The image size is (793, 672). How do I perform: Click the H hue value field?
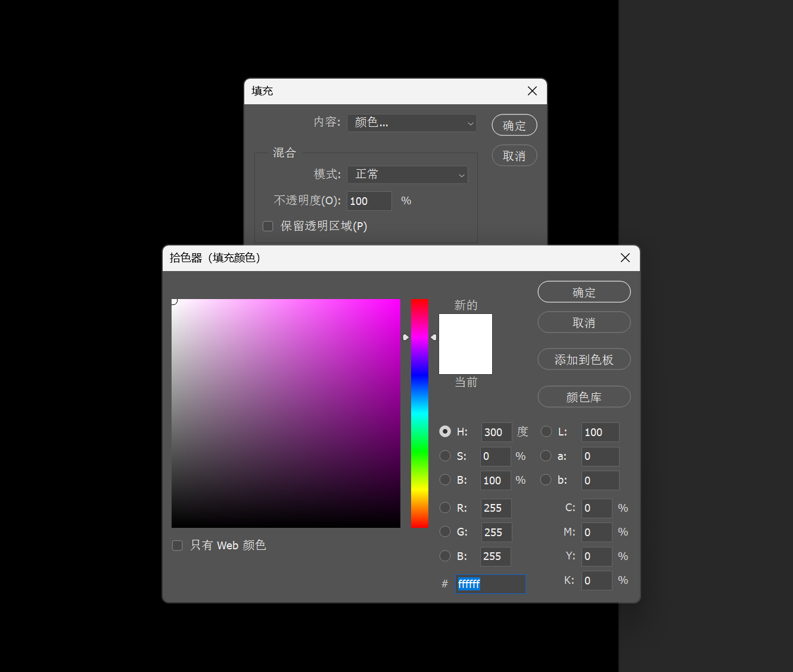tap(496, 432)
